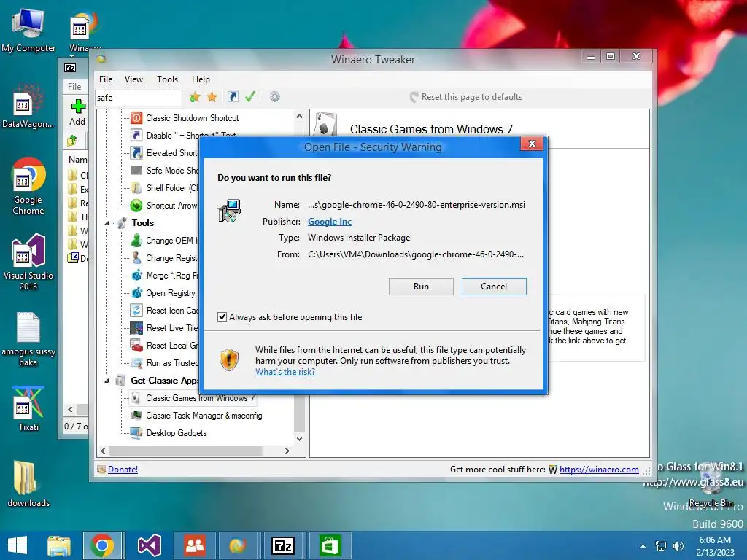The width and height of the screenshot is (747, 560).
Task: Open the What's the risk? link
Action: [x=285, y=372]
